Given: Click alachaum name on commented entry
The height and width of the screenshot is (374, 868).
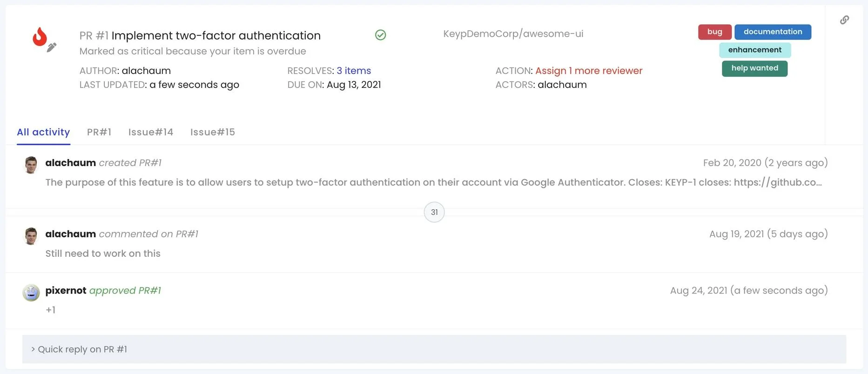Looking at the screenshot, I should click(71, 234).
